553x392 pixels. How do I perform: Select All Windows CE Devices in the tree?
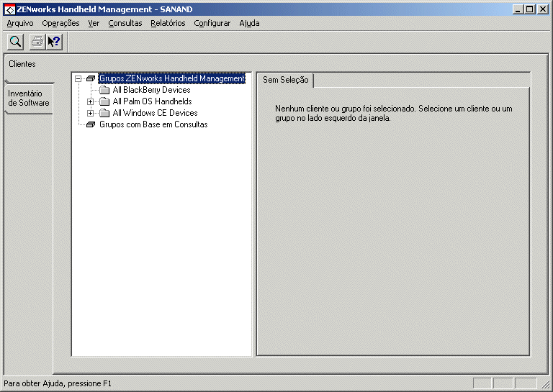pos(156,113)
